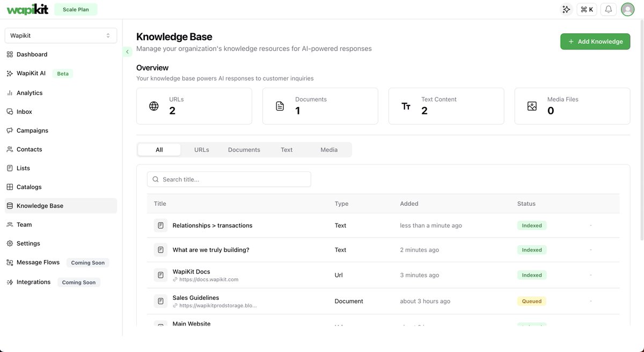Viewport: 644px width, 352px height.
Task: Follow the wapikitprodstorage link under Sales Guidelines
Action: (x=218, y=305)
